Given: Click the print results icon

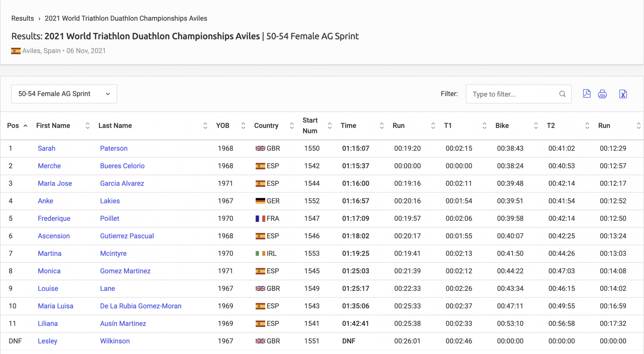Looking at the screenshot, I should [602, 94].
